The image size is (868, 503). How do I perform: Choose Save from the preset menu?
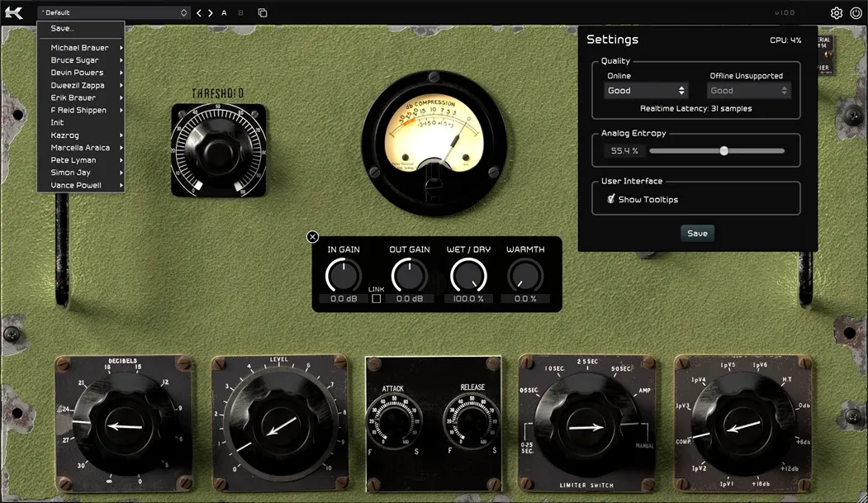click(62, 27)
